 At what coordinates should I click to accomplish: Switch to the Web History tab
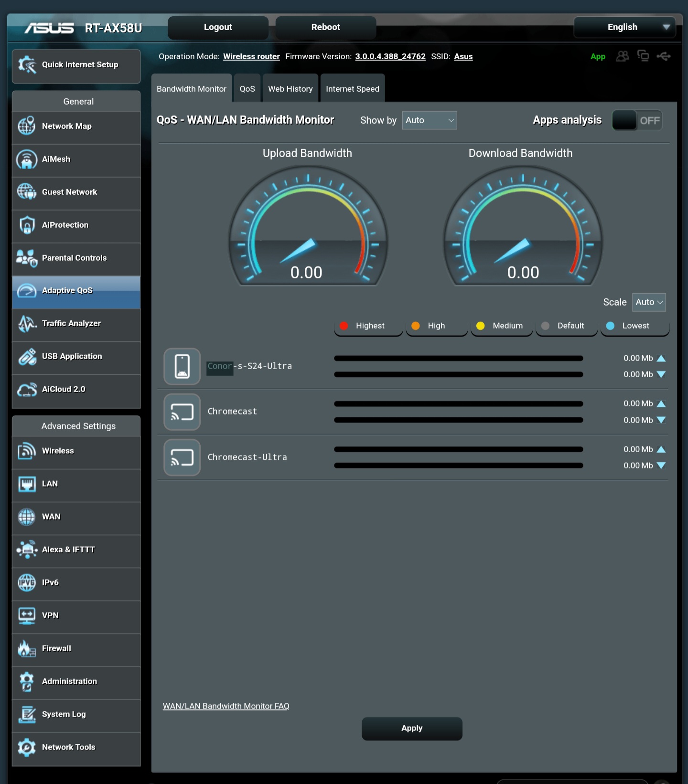(290, 88)
